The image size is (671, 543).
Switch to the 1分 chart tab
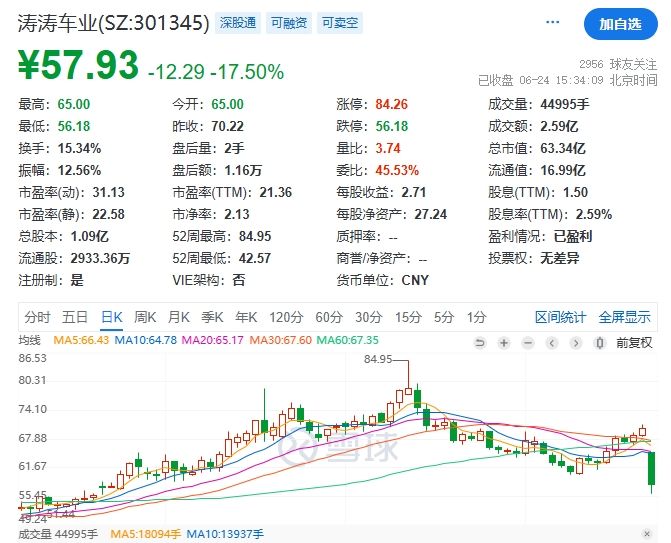point(477,317)
